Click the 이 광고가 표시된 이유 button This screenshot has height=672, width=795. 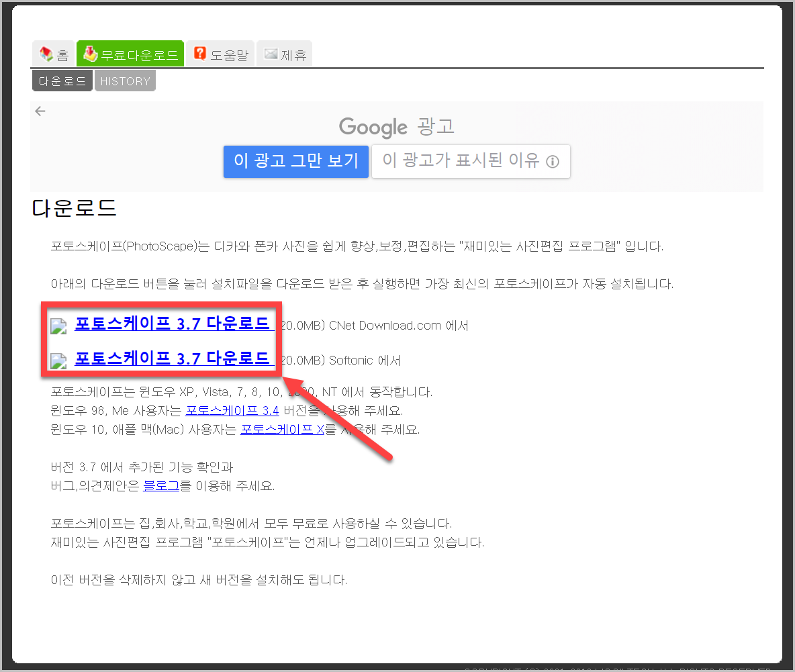pyautogui.click(x=471, y=161)
